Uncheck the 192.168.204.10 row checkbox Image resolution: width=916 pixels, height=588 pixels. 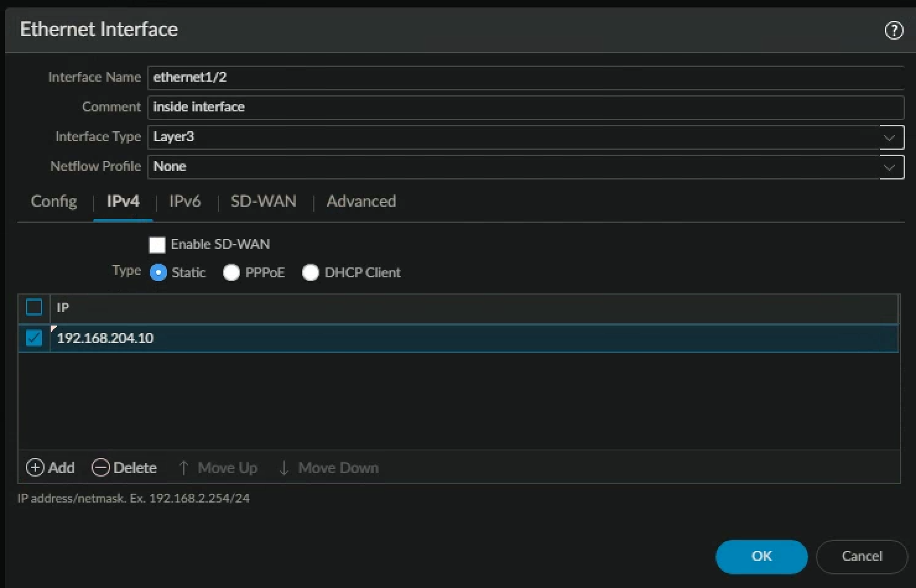pos(34,338)
